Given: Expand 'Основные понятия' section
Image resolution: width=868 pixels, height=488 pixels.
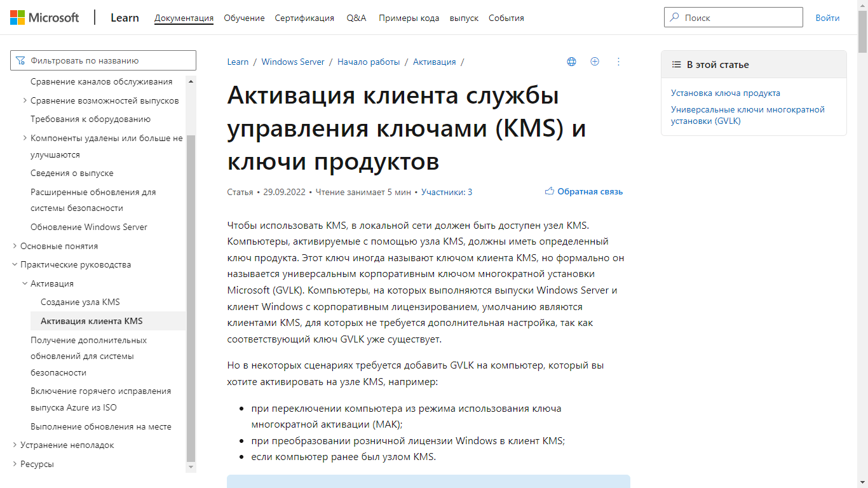Looking at the screenshot, I should [x=15, y=246].
